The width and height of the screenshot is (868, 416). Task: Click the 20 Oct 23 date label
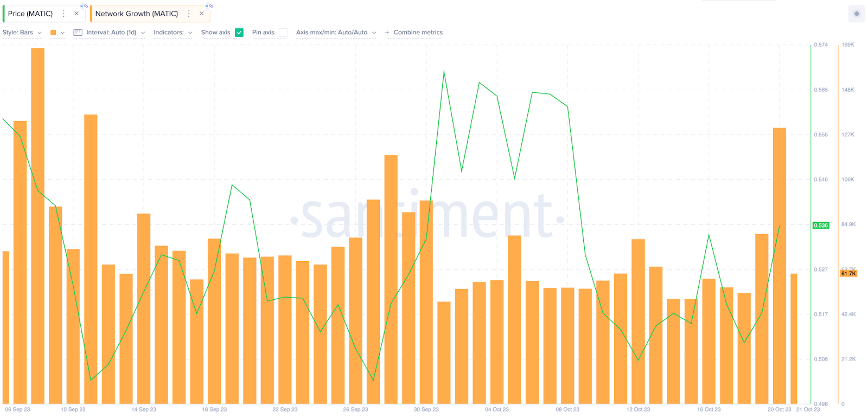(780, 409)
